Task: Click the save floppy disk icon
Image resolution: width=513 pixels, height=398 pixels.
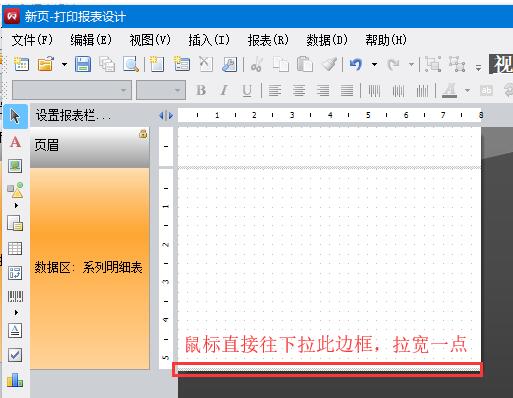Action: (83, 64)
